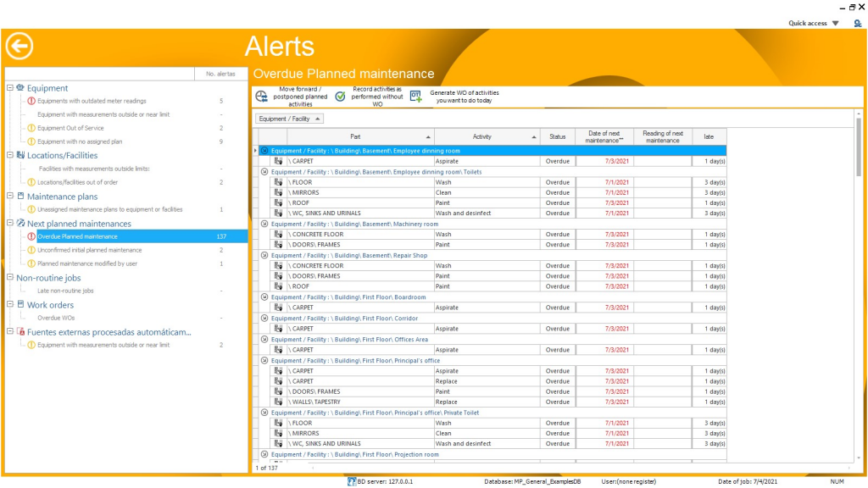
Task: Collapse the Locations/Facilities tree node
Action: click(10, 155)
